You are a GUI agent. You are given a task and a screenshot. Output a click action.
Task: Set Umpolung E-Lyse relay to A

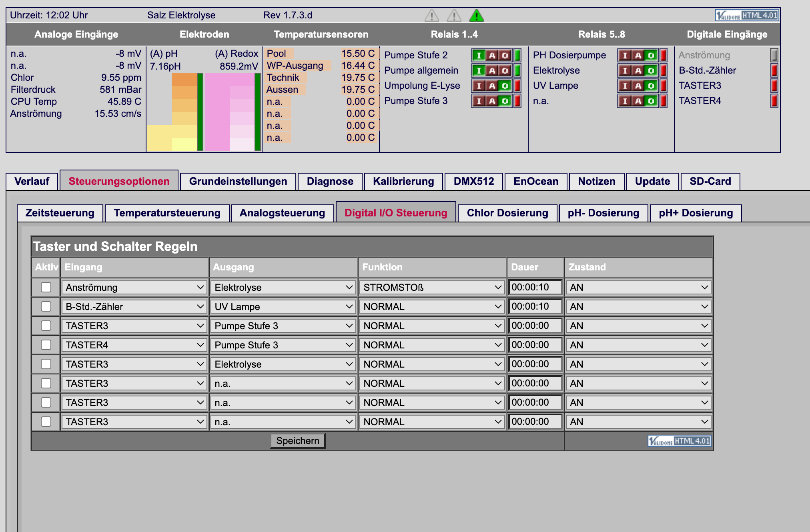[492, 86]
